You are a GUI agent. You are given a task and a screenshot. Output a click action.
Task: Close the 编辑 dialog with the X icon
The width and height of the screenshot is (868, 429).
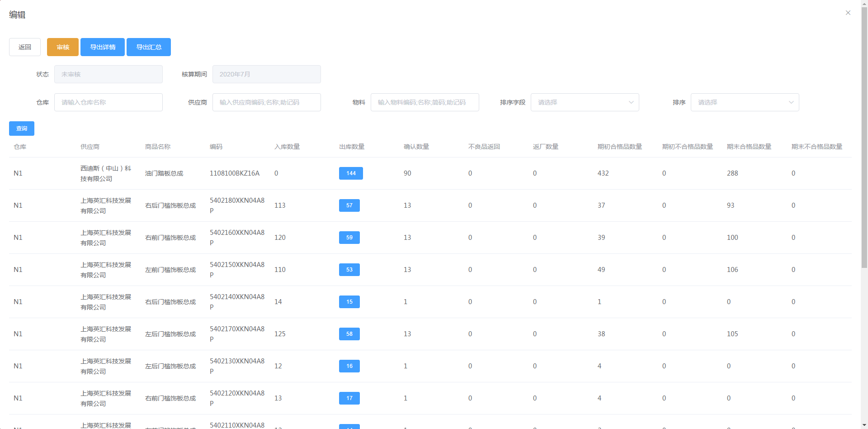tap(848, 13)
